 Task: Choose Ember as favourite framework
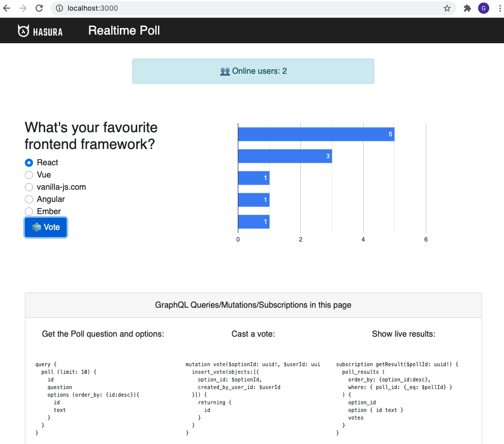click(x=29, y=211)
